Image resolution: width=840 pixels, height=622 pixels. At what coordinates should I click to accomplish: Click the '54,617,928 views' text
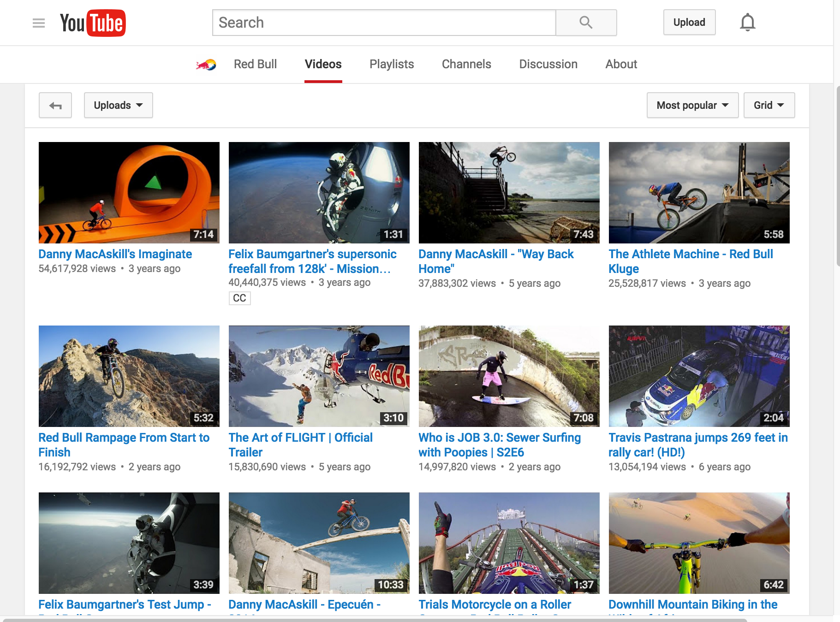77,268
